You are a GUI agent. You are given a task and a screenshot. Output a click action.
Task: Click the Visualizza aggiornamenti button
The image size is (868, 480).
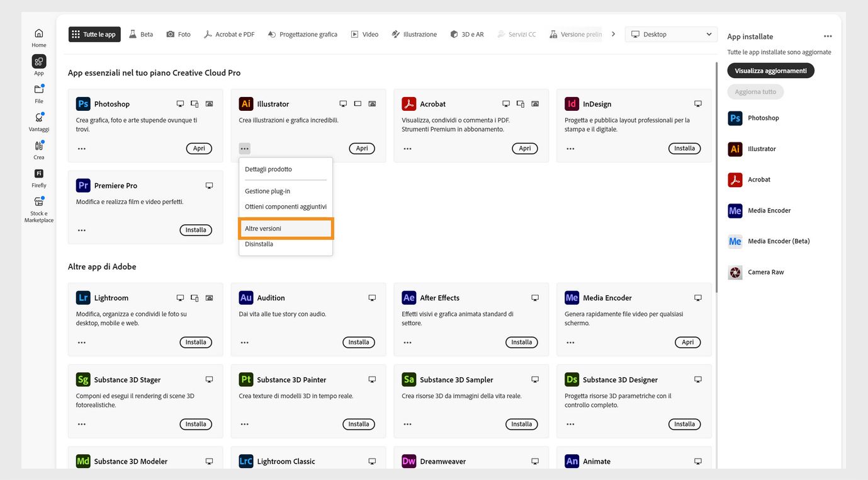click(770, 71)
